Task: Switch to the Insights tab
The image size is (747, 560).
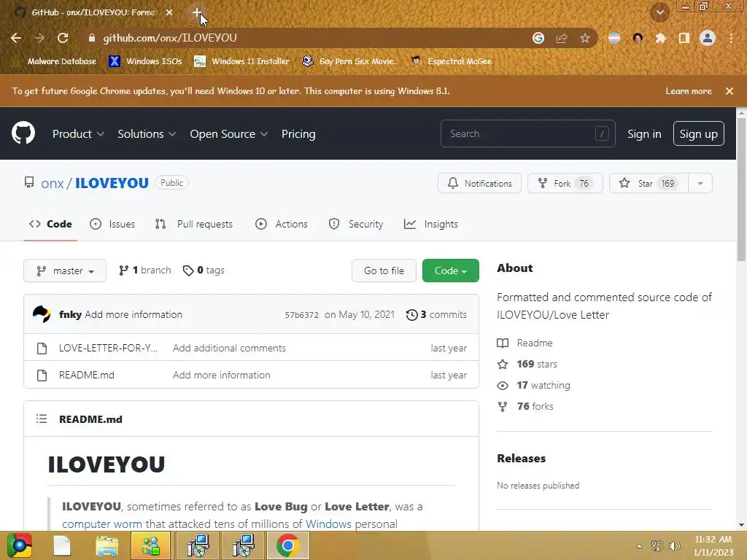Action: click(x=430, y=224)
